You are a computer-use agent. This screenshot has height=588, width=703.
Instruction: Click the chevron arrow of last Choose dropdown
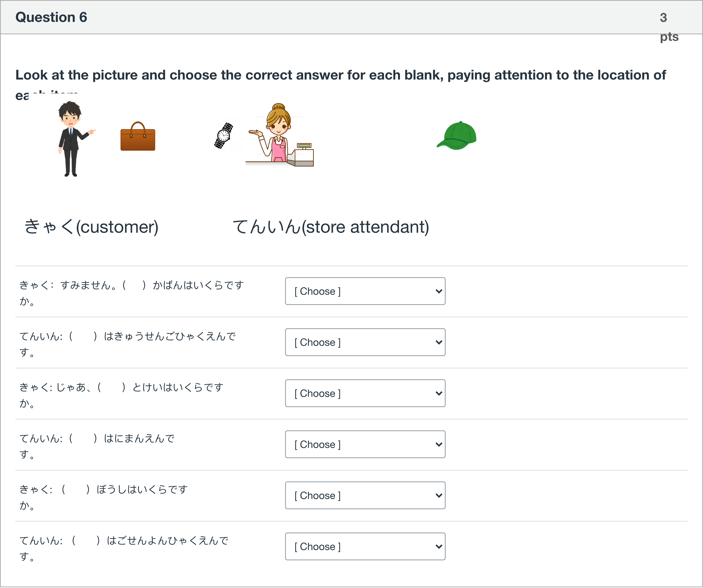coord(438,546)
